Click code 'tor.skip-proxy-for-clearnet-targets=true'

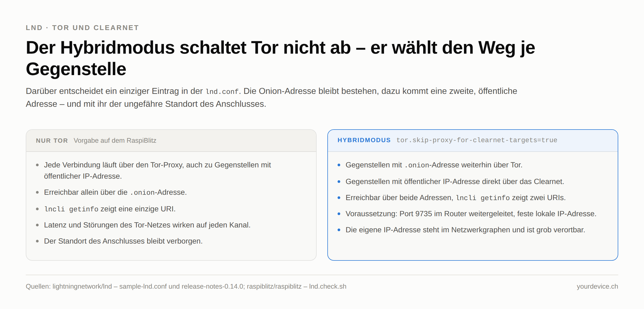[x=477, y=140]
